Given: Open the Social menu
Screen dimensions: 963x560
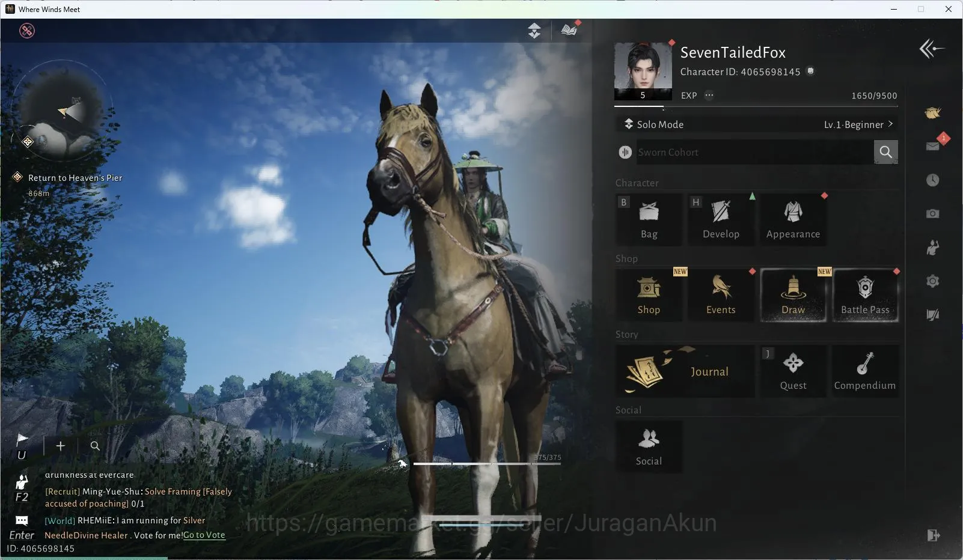Looking at the screenshot, I should (649, 446).
